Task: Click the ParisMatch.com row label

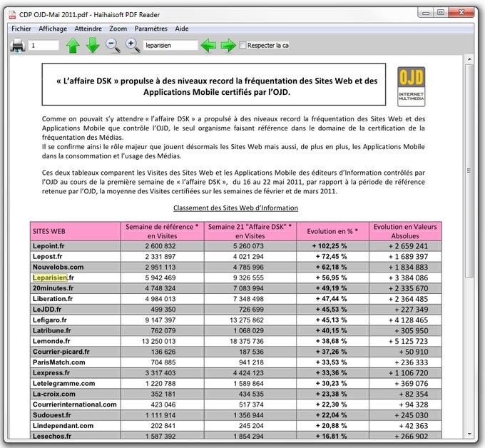Action: [x=58, y=362]
